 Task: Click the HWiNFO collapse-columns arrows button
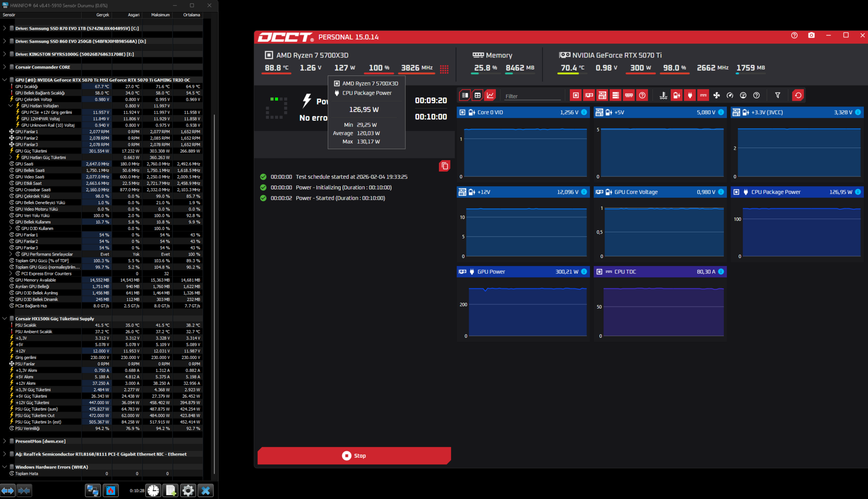coord(24,491)
